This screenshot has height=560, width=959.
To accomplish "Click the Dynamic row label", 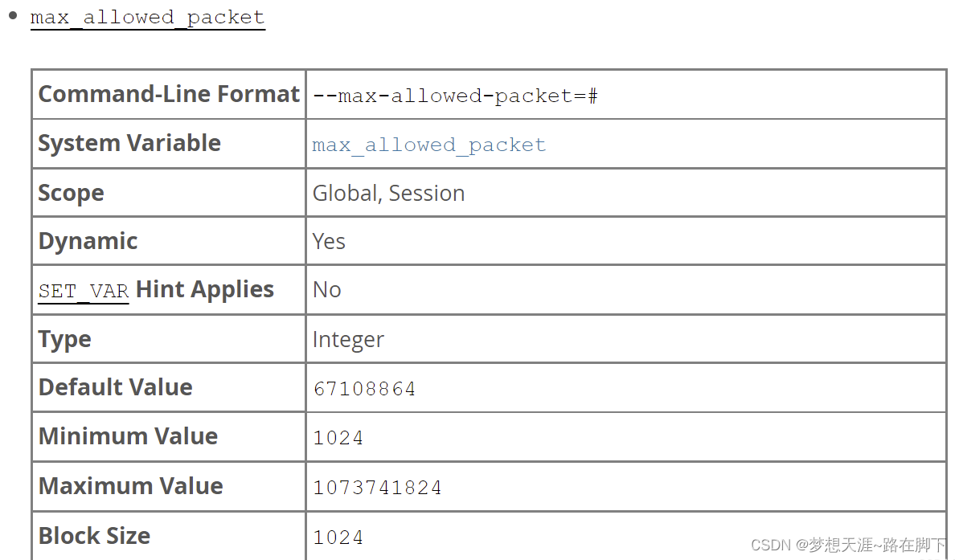I will tap(88, 241).
